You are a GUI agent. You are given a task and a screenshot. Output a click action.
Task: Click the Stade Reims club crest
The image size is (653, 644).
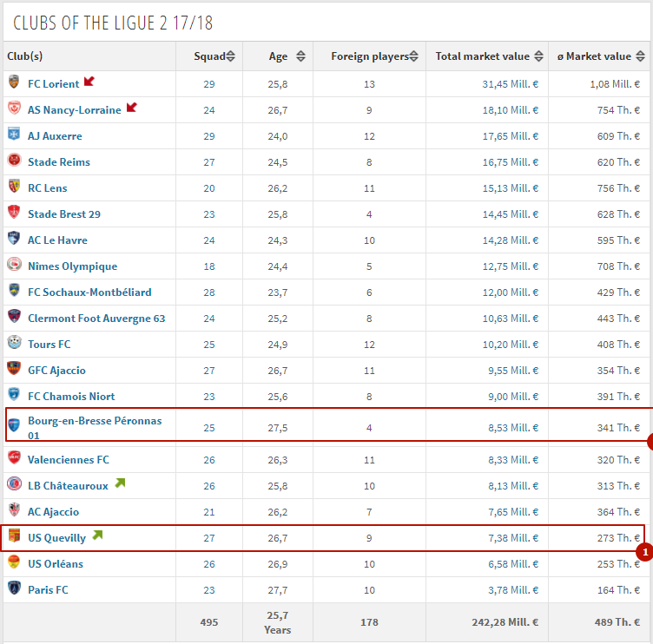(x=14, y=160)
